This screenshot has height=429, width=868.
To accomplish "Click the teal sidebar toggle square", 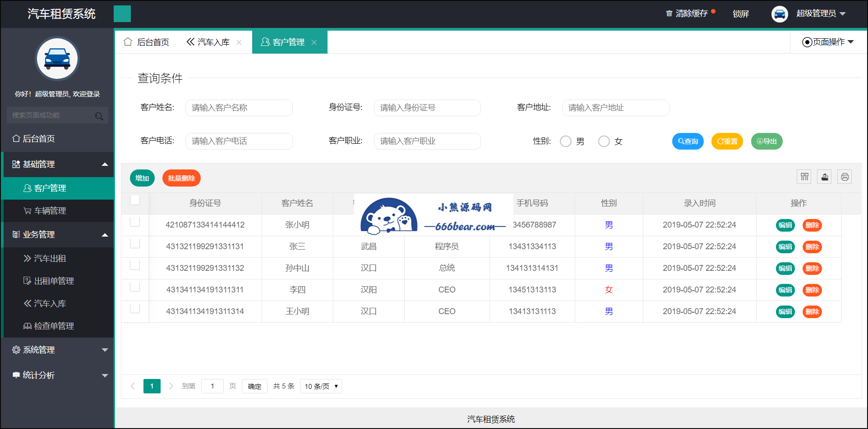I will point(122,14).
